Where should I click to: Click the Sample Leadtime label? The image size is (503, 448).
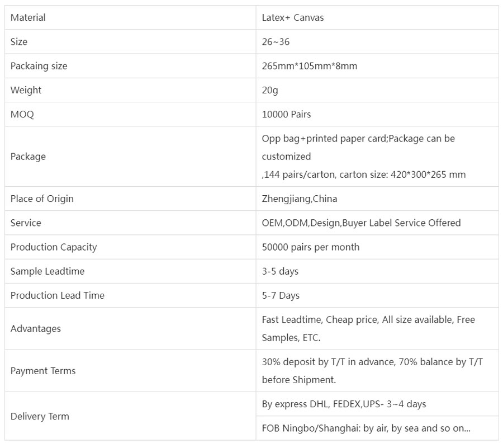coord(48,271)
